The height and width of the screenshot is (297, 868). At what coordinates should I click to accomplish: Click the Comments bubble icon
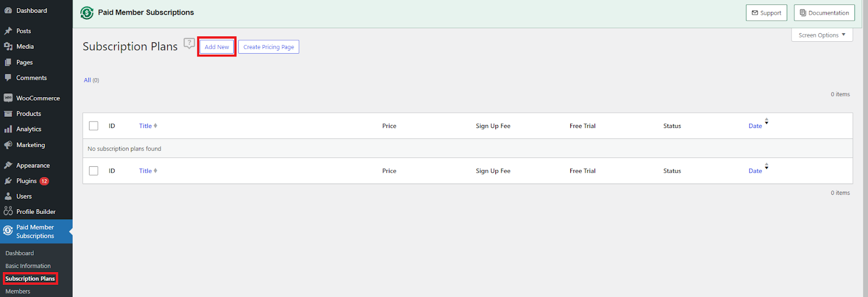(8, 78)
